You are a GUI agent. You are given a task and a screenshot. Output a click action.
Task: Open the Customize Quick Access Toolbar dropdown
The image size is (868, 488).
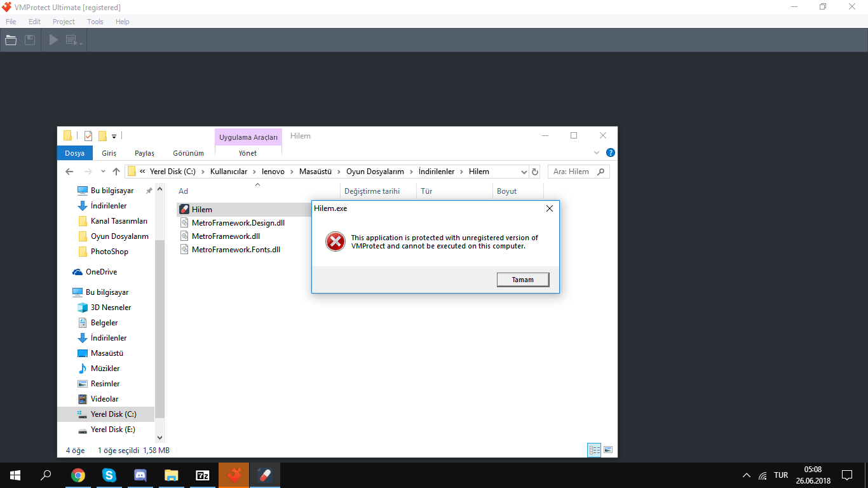point(114,136)
